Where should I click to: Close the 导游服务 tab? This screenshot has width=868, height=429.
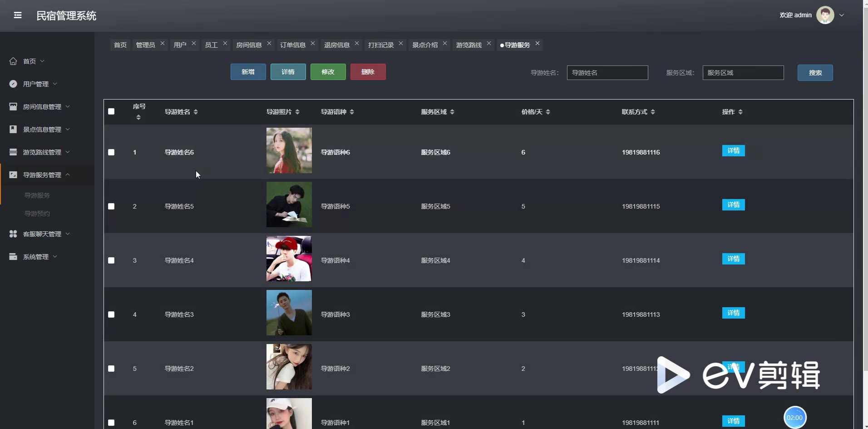click(538, 43)
